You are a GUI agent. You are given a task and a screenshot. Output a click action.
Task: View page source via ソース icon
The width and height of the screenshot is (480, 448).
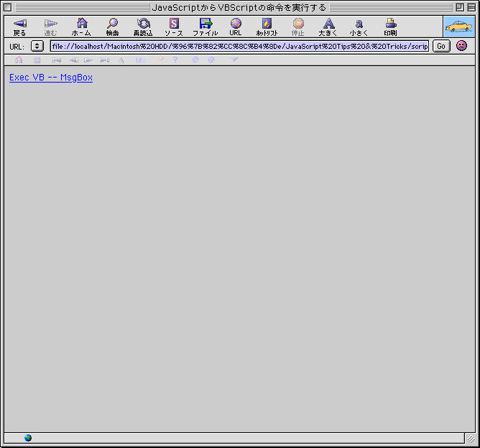[x=174, y=27]
